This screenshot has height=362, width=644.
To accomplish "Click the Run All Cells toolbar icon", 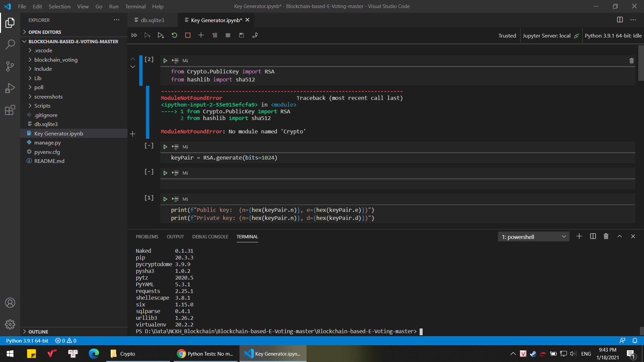I will 134,35.
